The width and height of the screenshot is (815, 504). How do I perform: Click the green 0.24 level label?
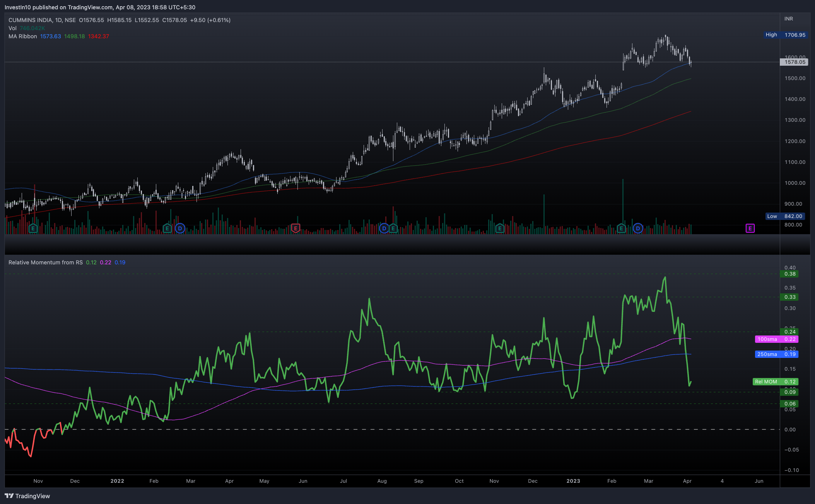tap(789, 332)
